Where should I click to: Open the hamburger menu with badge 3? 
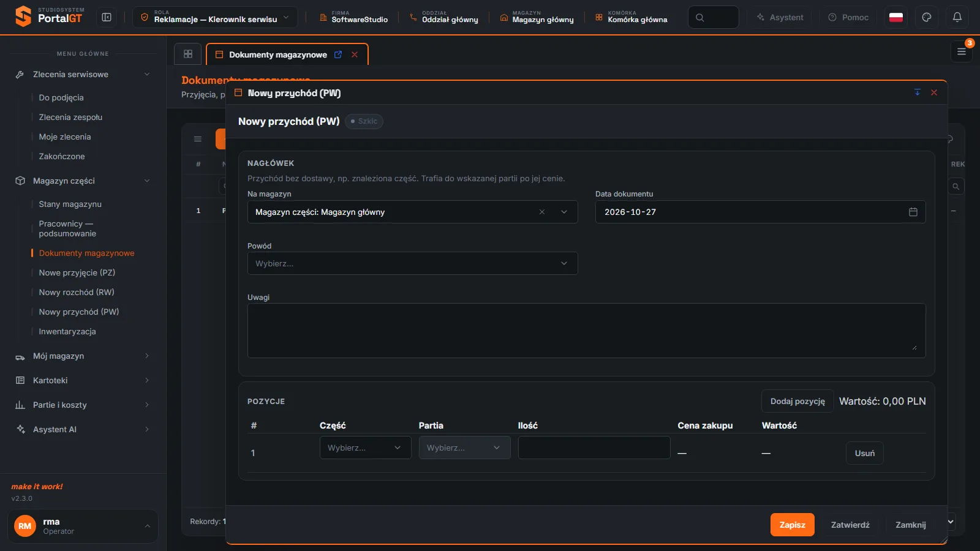pyautogui.click(x=962, y=52)
